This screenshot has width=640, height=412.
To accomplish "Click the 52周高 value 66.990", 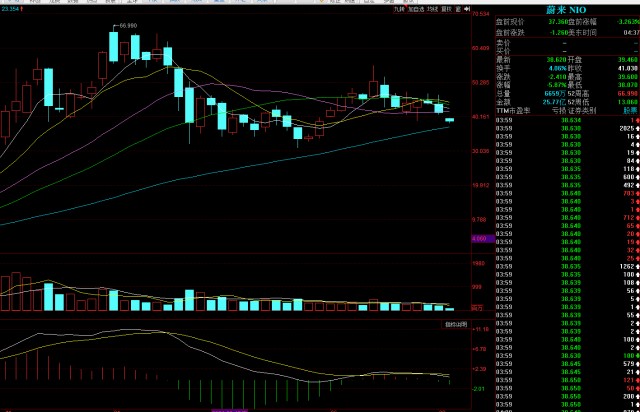I will click(627, 93).
